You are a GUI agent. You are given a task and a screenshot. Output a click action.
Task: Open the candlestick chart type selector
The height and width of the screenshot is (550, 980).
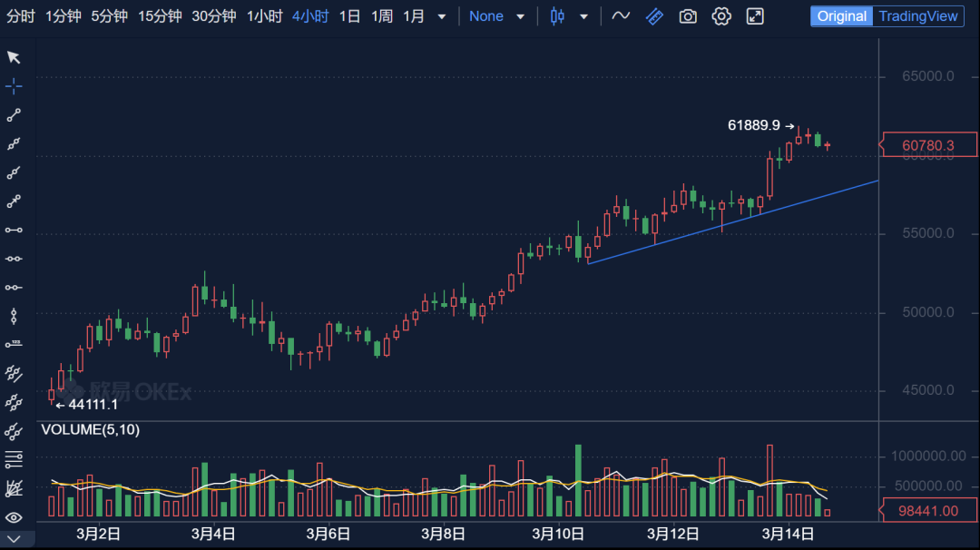pyautogui.click(x=557, y=16)
